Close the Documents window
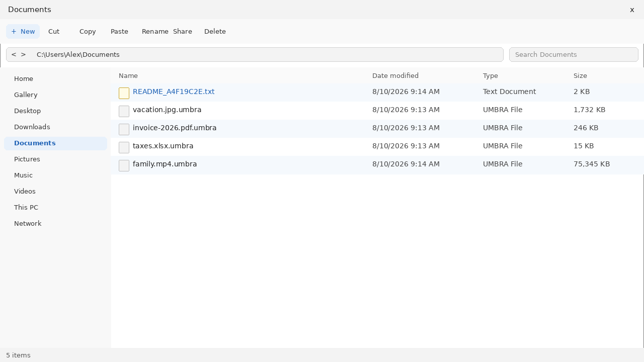Image resolution: width=644 pixels, height=362 pixels. coord(632,10)
